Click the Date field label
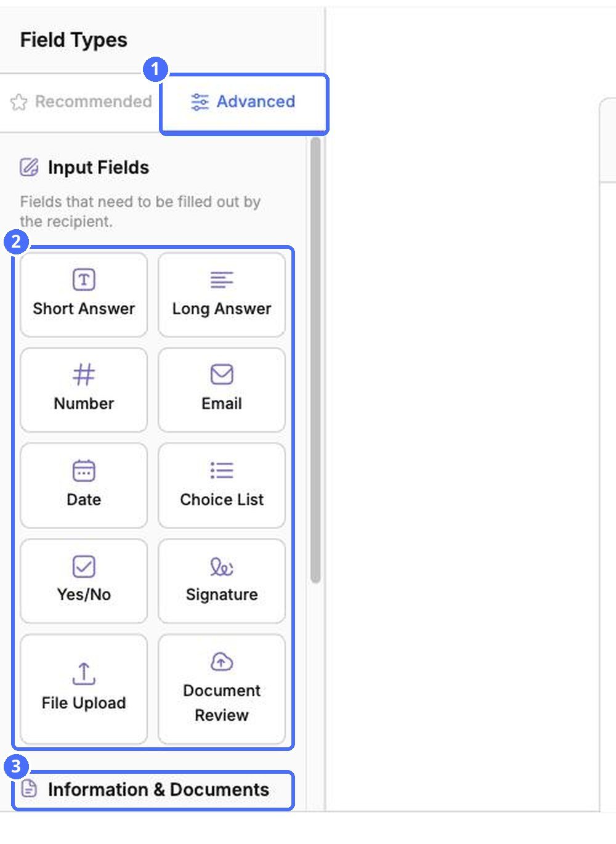Screen dimensions: 616x844 coord(84,500)
